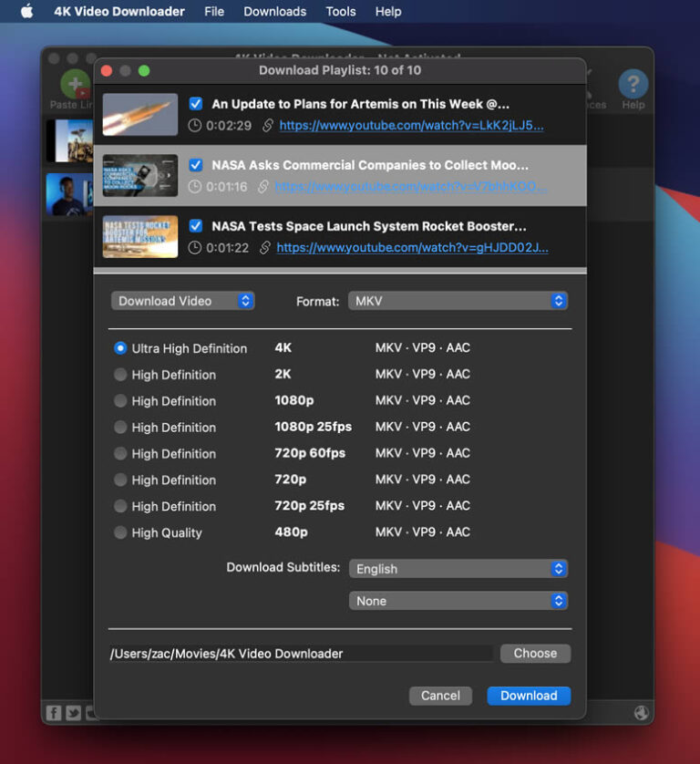Uncheck the Artemis update video checkbox
The height and width of the screenshot is (764, 700).
tap(196, 104)
